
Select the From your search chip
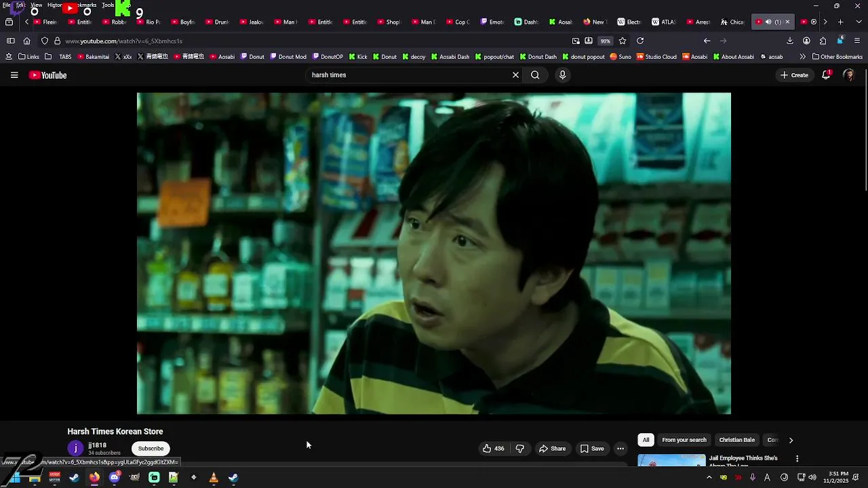click(684, 440)
